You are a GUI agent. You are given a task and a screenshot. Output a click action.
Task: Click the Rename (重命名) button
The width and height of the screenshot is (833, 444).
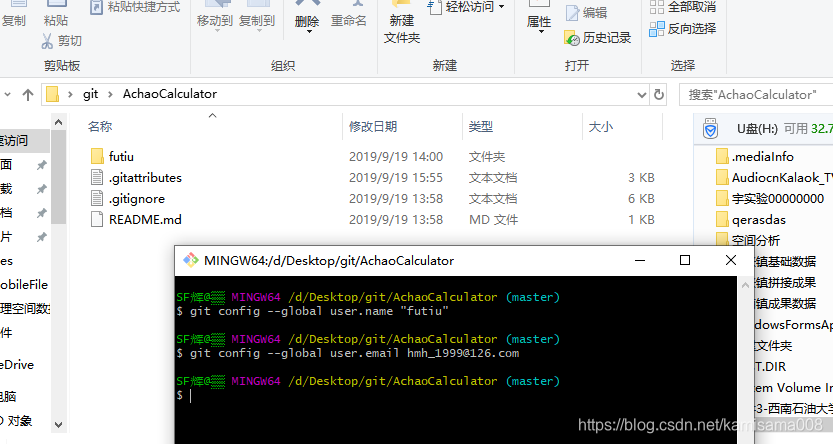tap(348, 15)
